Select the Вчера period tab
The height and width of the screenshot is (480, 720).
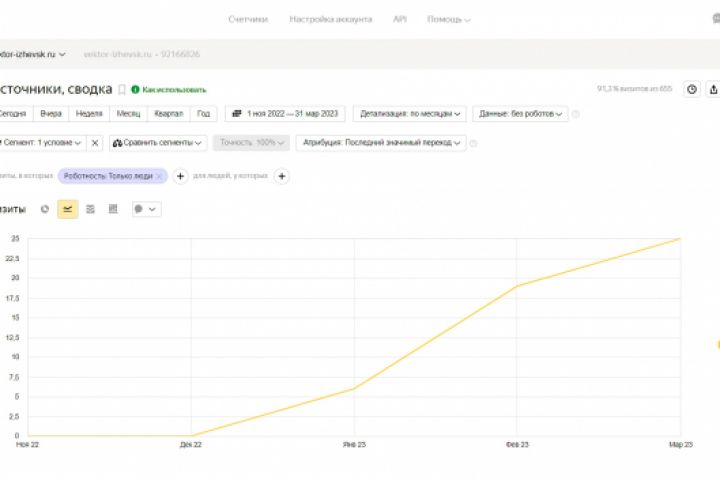pyautogui.click(x=51, y=113)
